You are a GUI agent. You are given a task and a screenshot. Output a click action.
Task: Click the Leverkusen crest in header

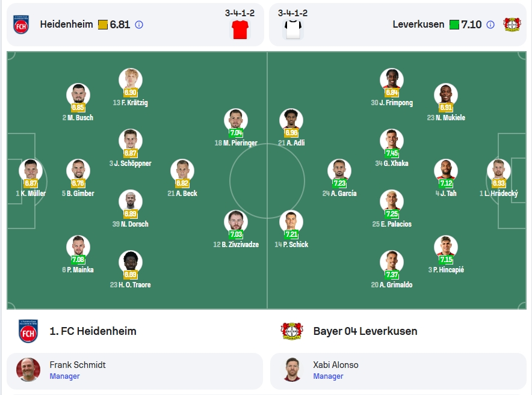click(512, 25)
